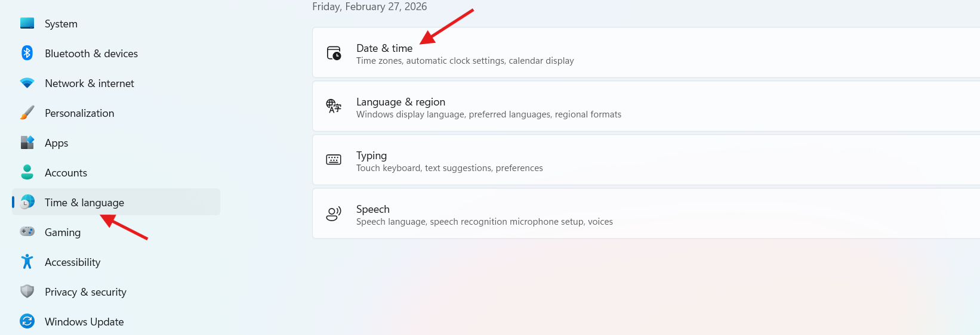Click the Typing keyboard icon

tap(334, 160)
